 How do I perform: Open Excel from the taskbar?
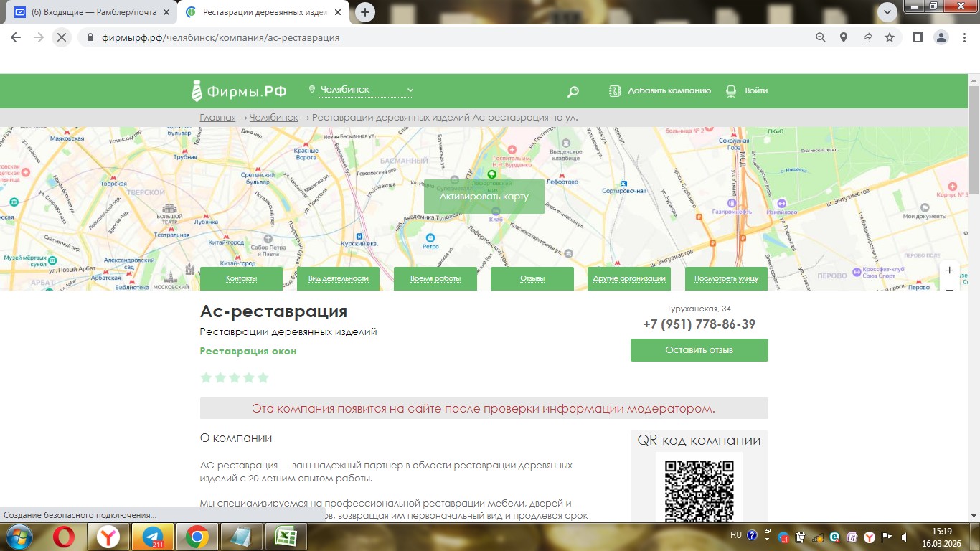(x=286, y=537)
